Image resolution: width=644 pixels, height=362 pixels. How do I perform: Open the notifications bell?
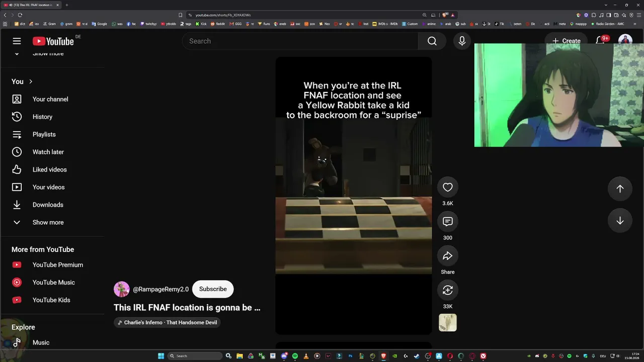click(600, 41)
